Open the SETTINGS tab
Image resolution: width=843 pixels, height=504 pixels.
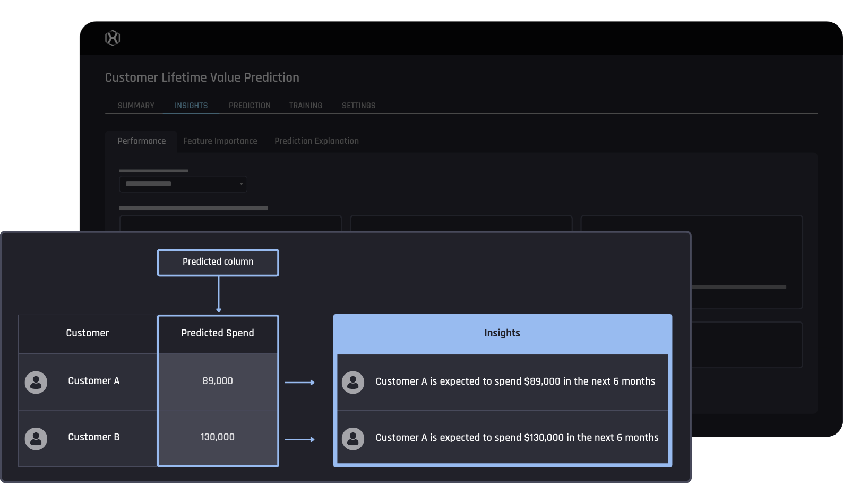(359, 106)
